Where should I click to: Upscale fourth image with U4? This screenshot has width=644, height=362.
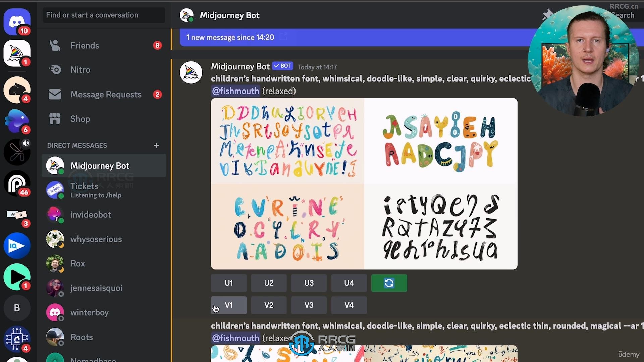[349, 283]
